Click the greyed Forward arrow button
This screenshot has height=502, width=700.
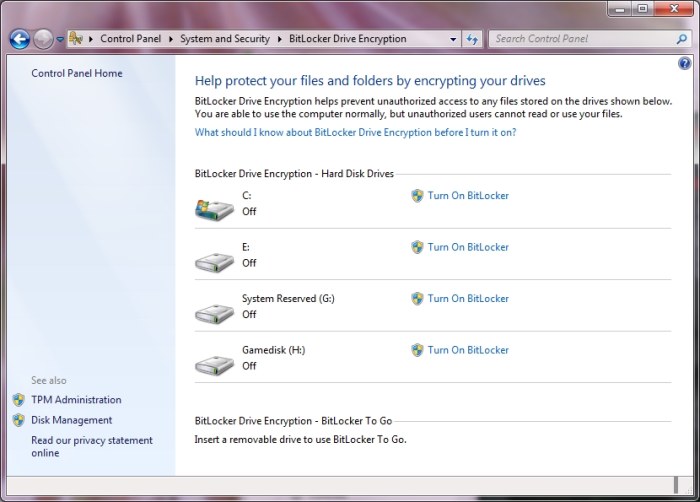click(43, 39)
